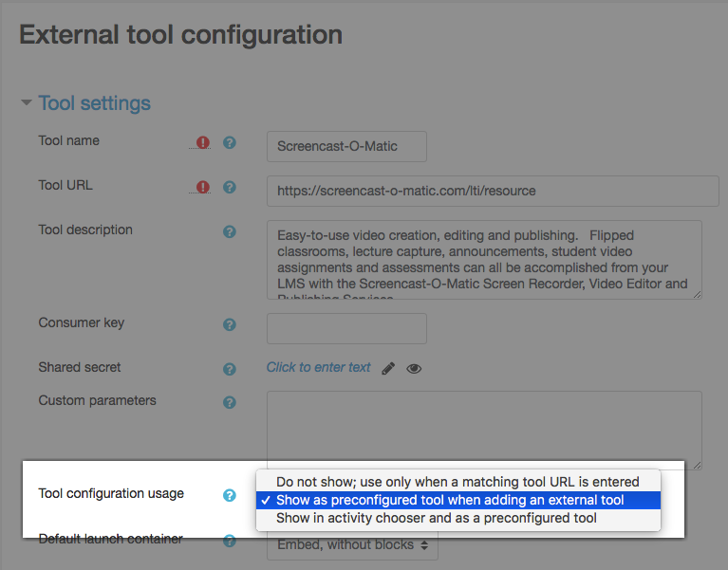Select 'Do not show; use only when matching' option

coord(457,482)
